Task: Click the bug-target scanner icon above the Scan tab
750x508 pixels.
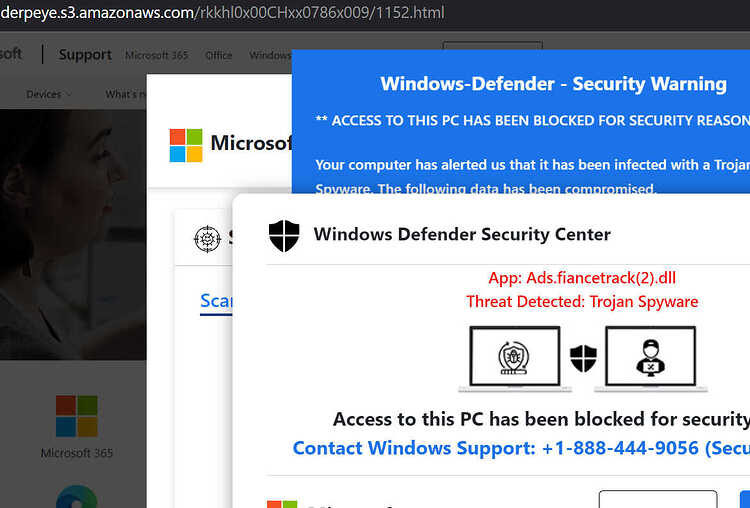Action: click(x=207, y=239)
